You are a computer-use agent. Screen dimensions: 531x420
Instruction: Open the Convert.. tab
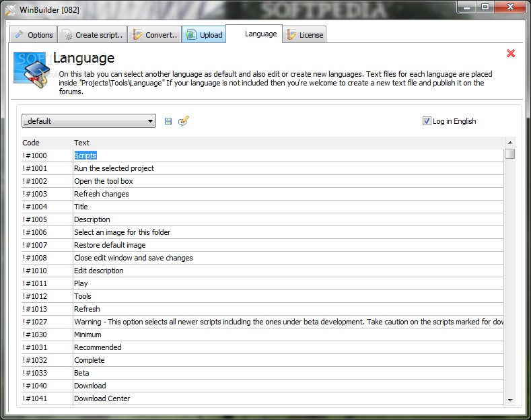click(154, 35)
